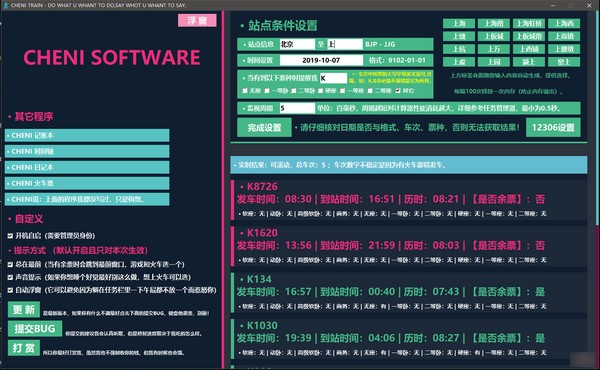The image size is (600, 370).
Task: Uncheck the 自动浮窗 auto float option
Action: (x=10, y=290)
